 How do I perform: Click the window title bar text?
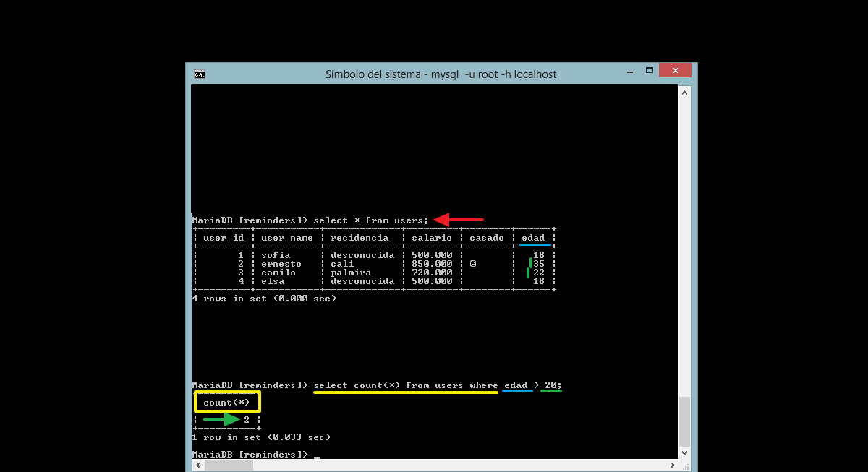(441, 74)
